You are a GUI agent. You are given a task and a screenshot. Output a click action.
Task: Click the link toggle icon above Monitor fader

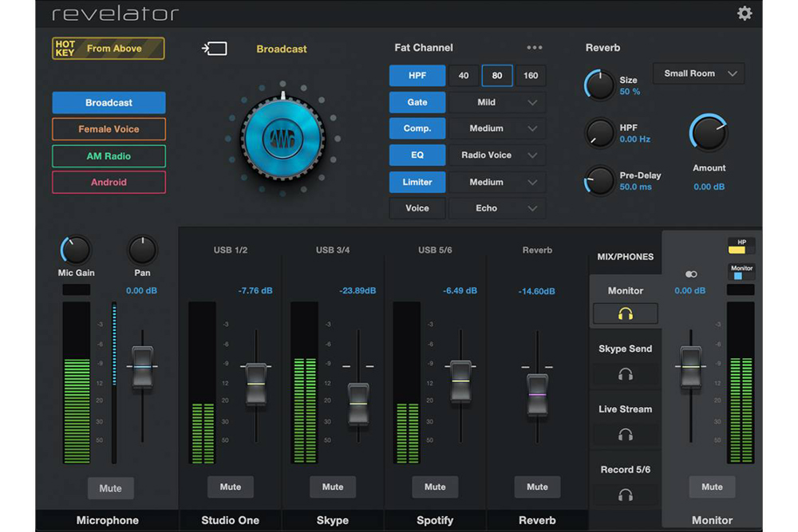tap(691, 274)
